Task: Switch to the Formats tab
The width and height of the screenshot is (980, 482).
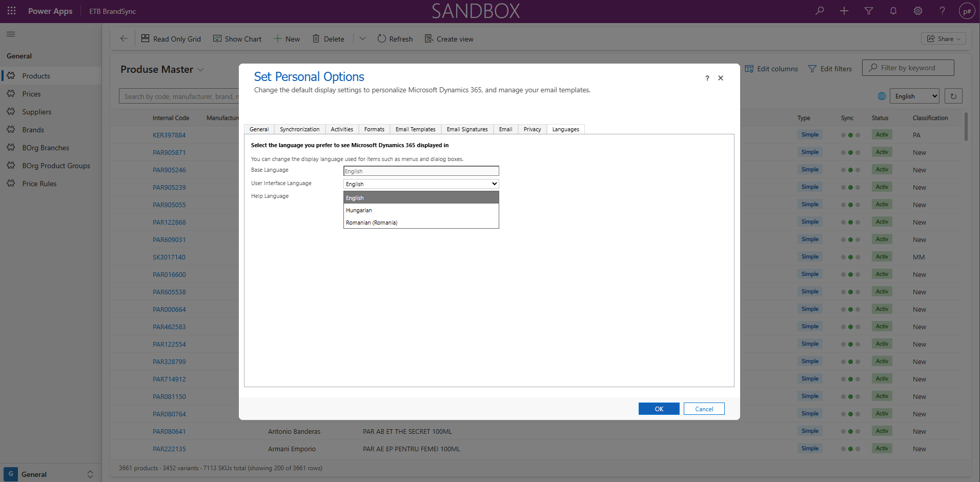Action: pyautogui.click(x=374, y=129)
